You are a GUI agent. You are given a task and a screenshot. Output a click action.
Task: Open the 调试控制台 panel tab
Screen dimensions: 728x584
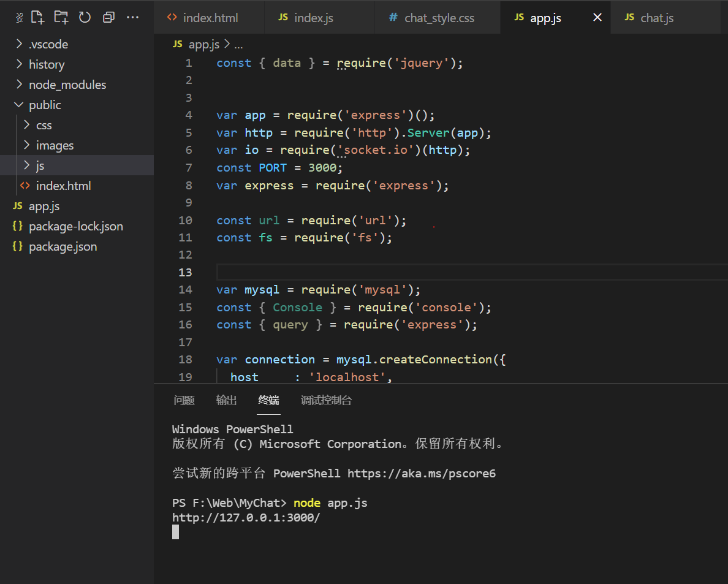pos(327,400)
